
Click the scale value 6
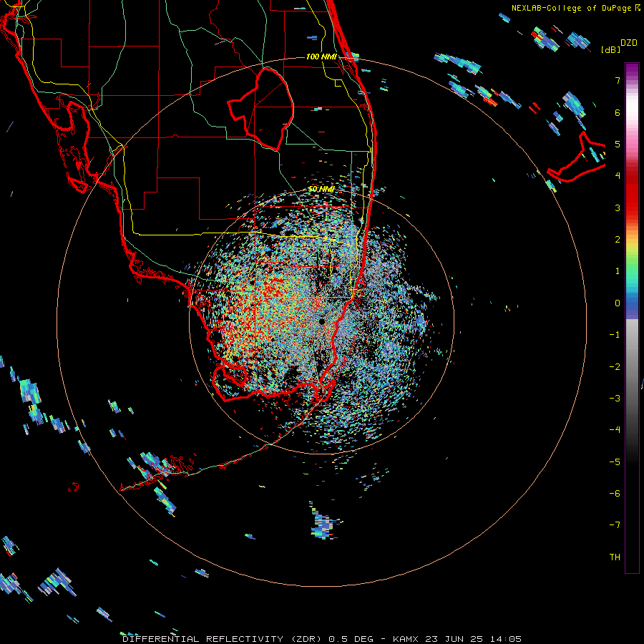[618, 112]
